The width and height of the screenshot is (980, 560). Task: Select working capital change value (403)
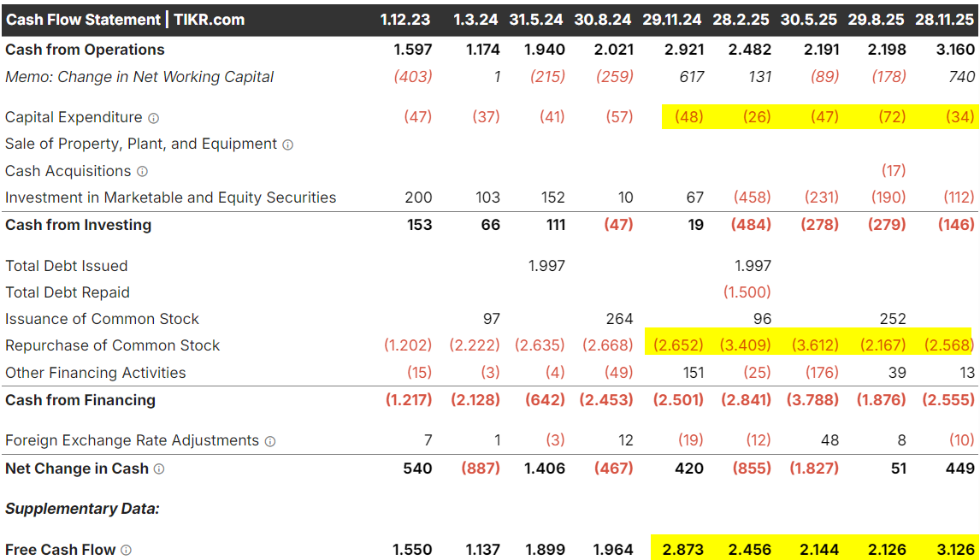412,78
